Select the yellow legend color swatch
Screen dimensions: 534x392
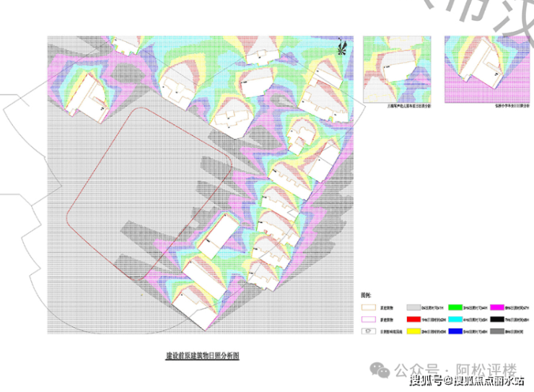(x=413, y=331)
